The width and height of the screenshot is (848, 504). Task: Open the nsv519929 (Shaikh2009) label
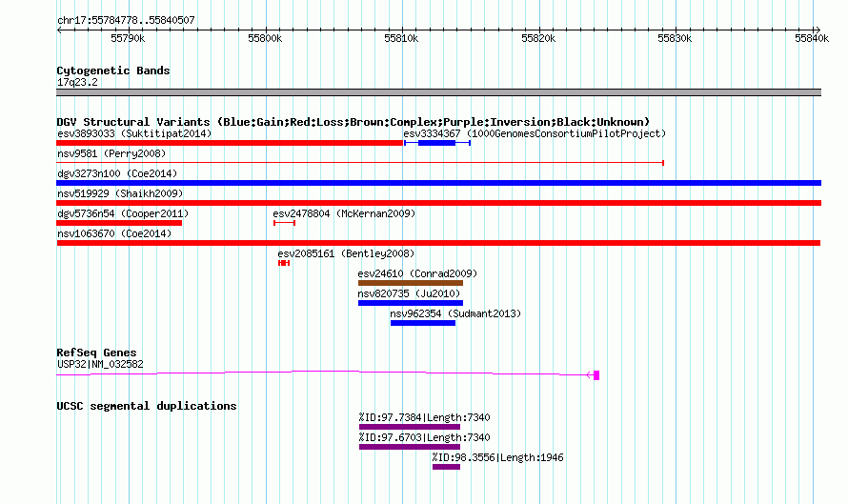click(120, 193)
